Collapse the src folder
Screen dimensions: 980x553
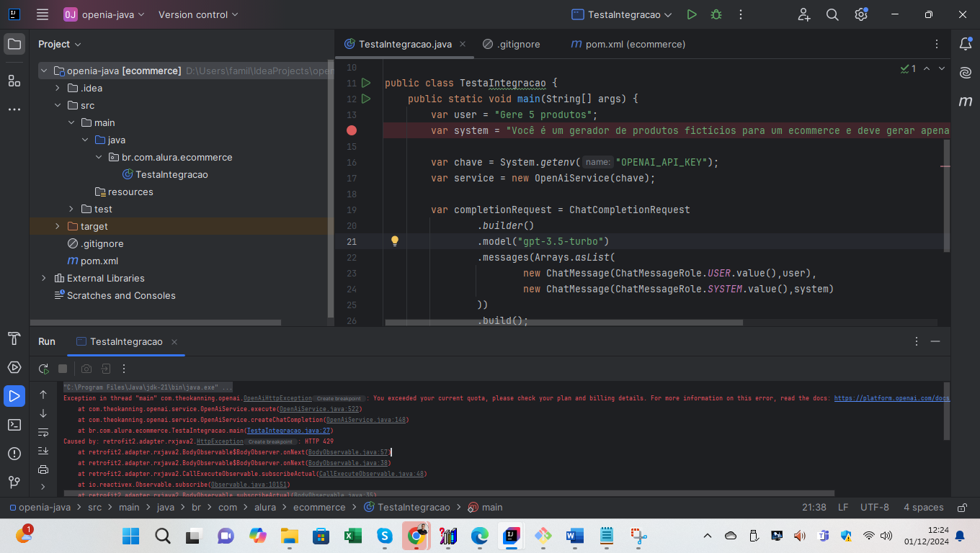click(58, 105)
